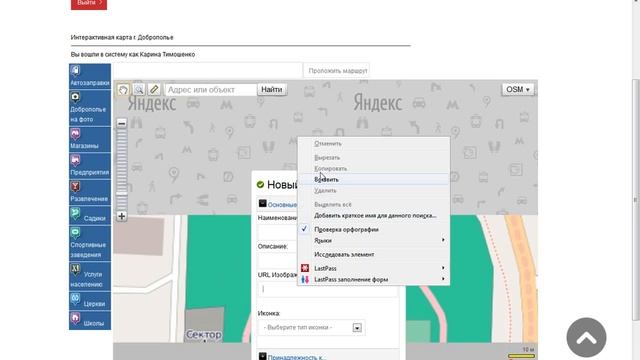Choose Копировать from context menu
The image size is (640, 360).
click(x=374, y=169)
